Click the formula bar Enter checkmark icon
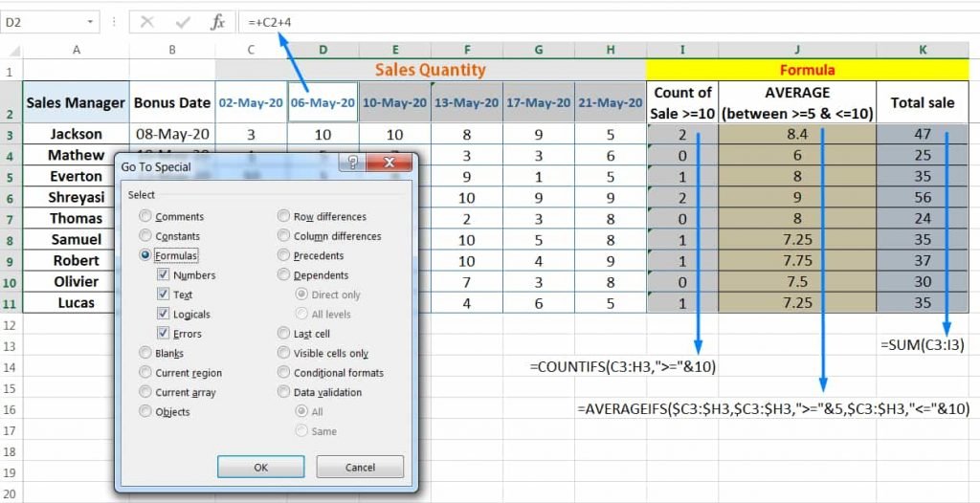 (182, 21)
